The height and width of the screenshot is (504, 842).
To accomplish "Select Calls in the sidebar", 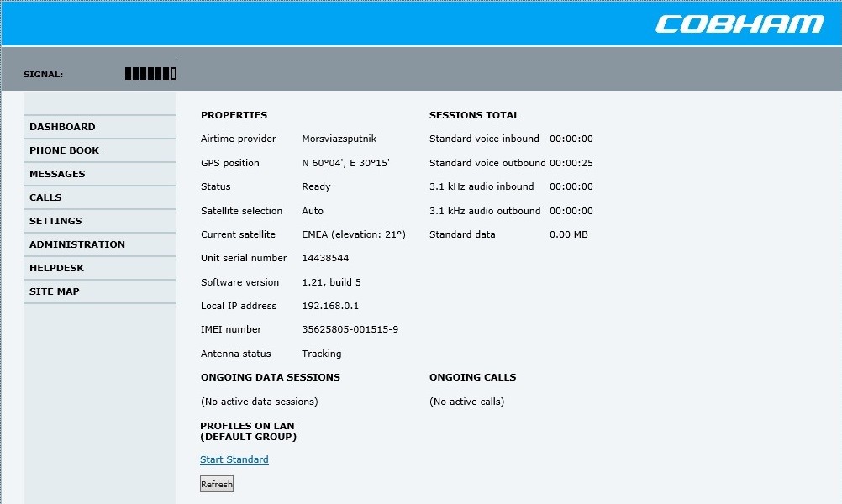I will [45, 197].
